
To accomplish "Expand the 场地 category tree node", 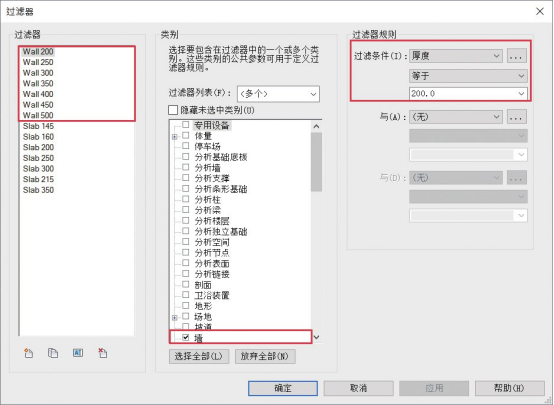I will (x=175, y=318).
